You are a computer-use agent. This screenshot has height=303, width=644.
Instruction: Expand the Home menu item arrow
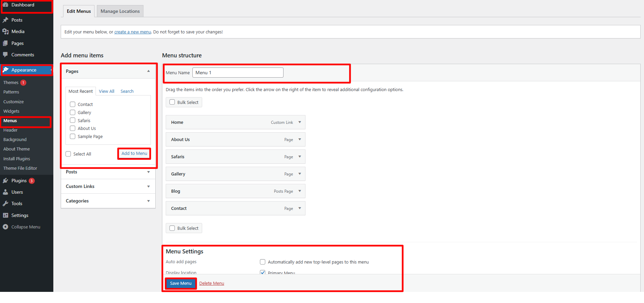(x=300, y=122)
